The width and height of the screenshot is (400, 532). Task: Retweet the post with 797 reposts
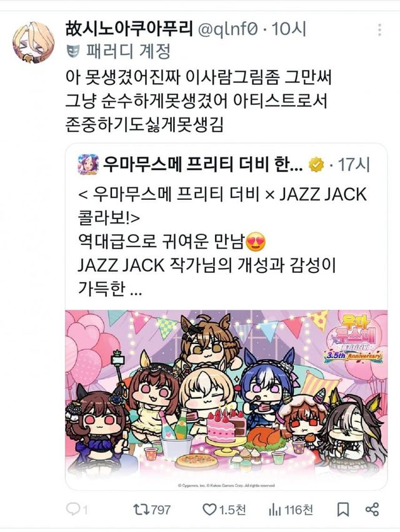pyautogui.click(x=152, y=510)
